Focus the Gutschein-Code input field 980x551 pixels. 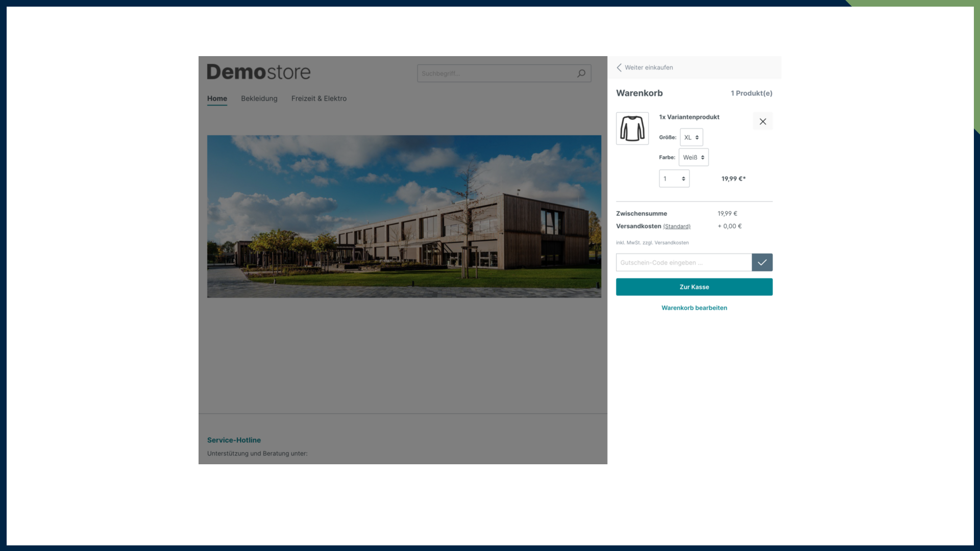click(x=683, y=262)
